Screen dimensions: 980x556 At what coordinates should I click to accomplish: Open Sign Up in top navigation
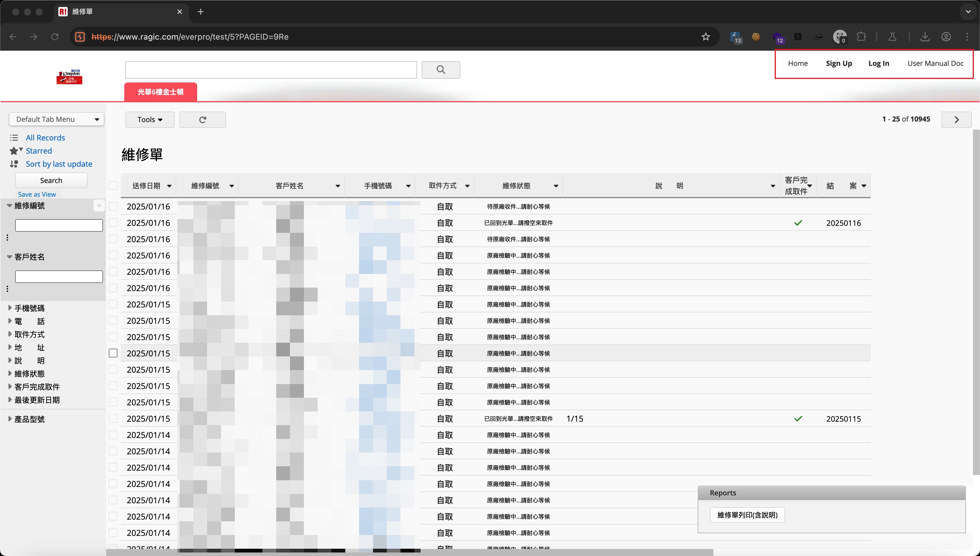coord(839,64)
